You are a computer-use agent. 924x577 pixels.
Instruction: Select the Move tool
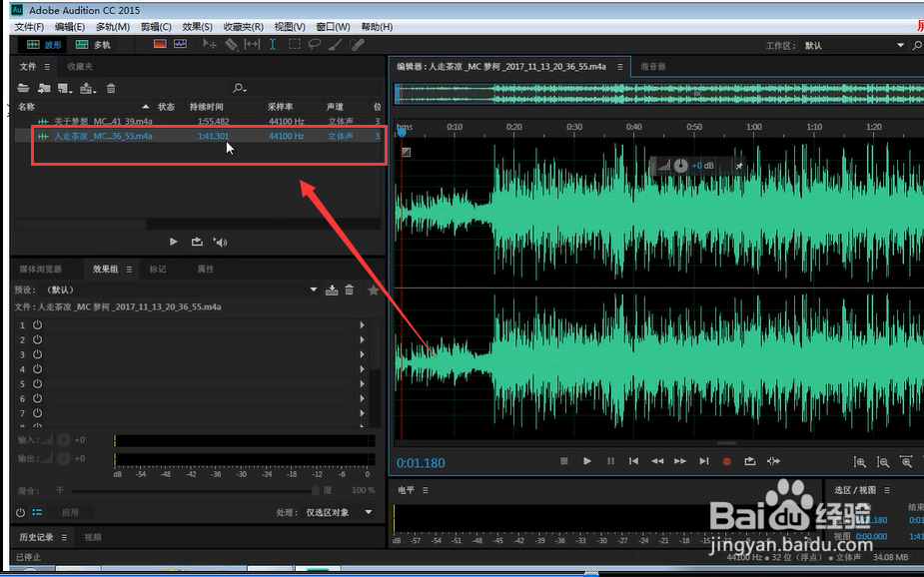pos(209,44)
